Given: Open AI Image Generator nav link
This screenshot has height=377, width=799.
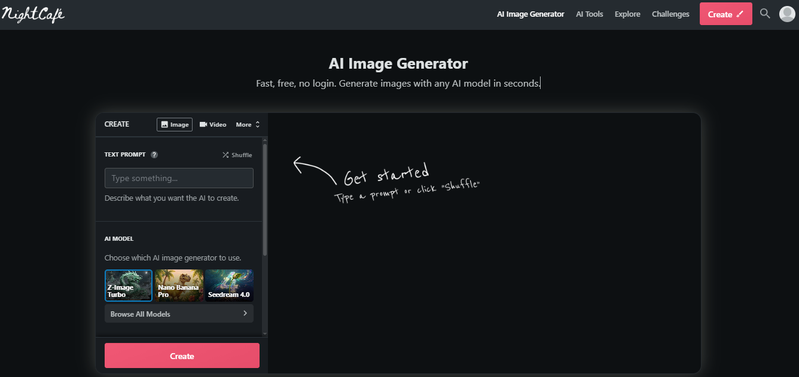Looking at the screenshot, I should [530, 14].
